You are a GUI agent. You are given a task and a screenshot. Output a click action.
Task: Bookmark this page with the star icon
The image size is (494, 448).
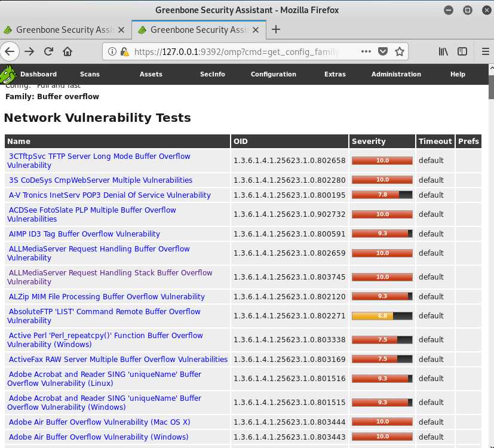(x=400, y=51)
